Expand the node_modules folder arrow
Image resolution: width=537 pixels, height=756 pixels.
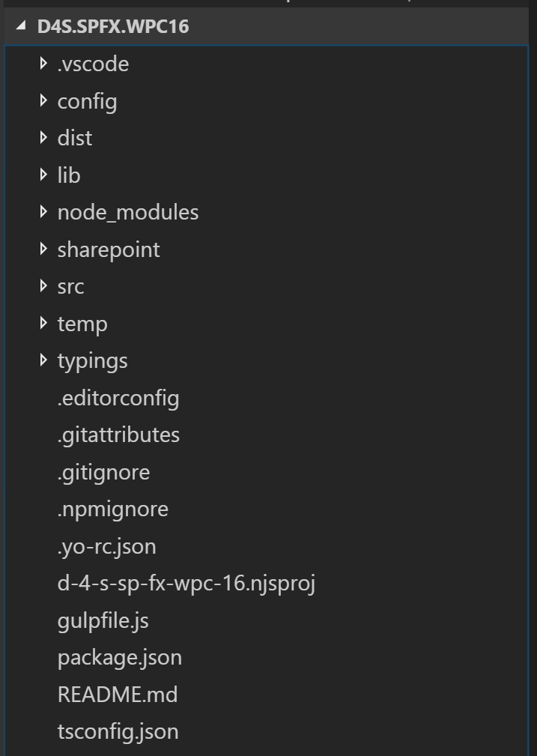(x=43, y=211)
